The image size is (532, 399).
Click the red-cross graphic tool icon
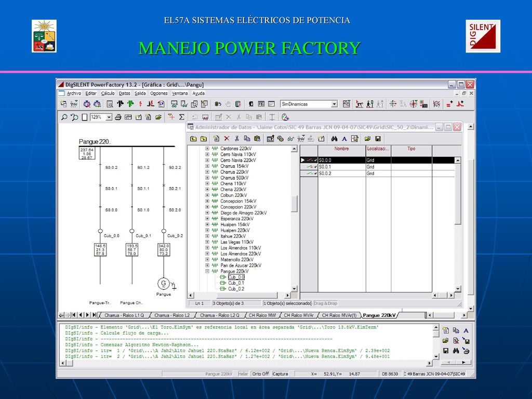tap(171, 117)
